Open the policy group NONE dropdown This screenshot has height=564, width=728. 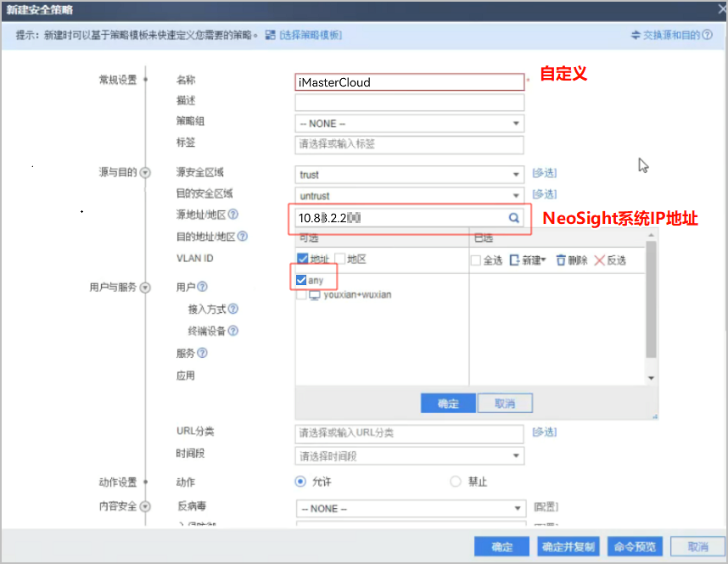click(410, 124)
